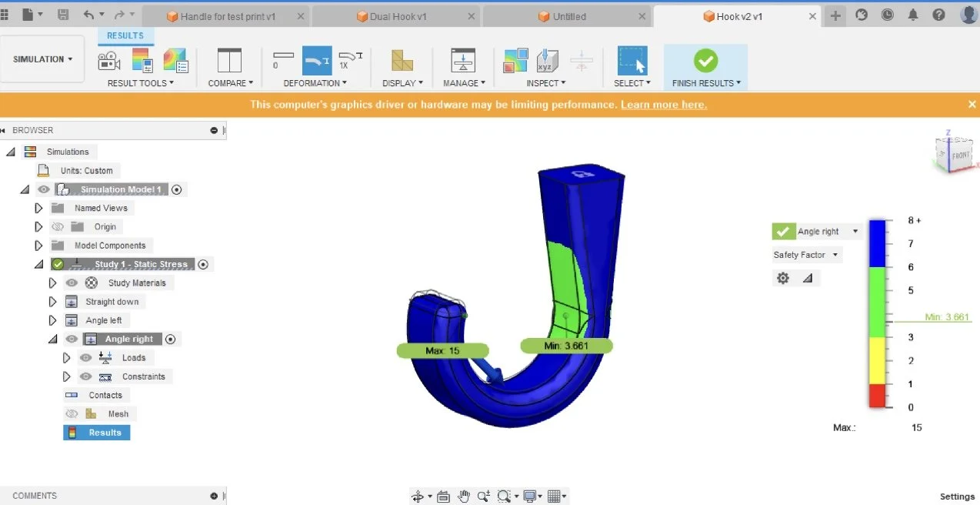Activate radio button beside Angle right
Screen dimensions: 980x505
[171, 339]
